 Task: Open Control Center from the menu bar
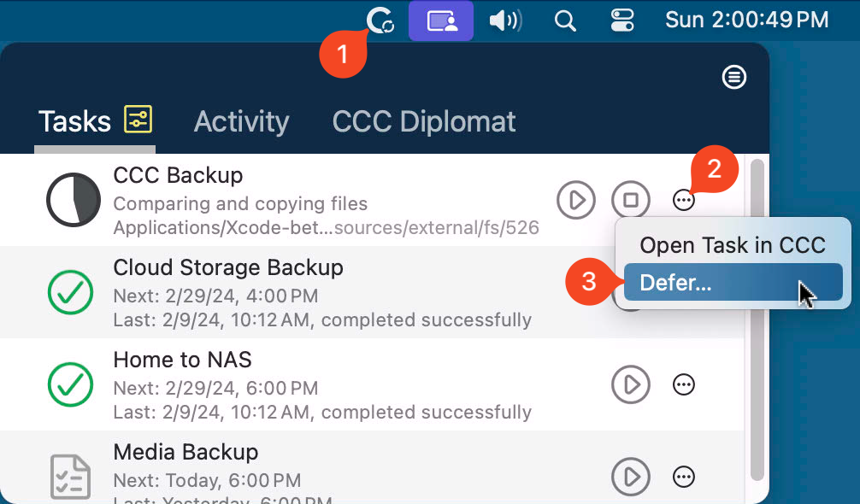(x=622, y=21)
